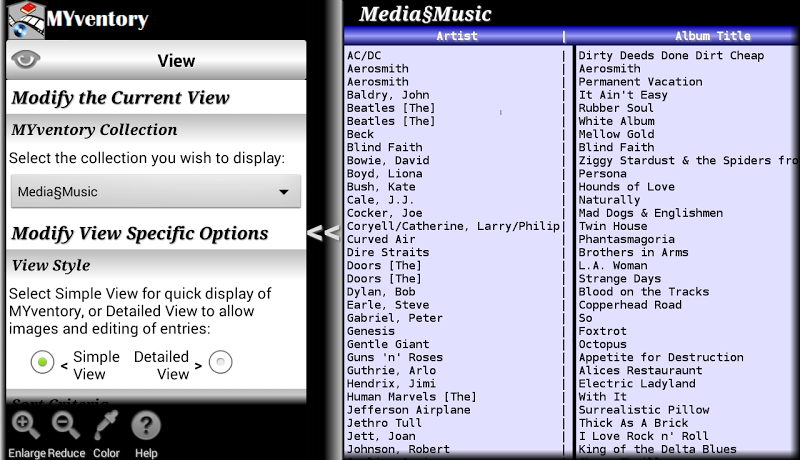Select album Dirty Deeds Done Dirt Cheap
Image resolution: width=800 pixels, height=460 pixels.
[671, 55]
